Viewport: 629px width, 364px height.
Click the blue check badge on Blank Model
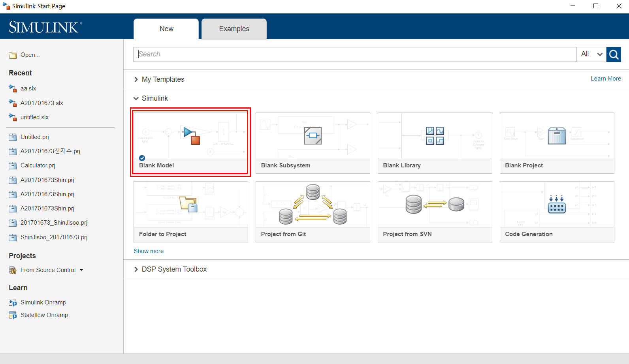coord(142,158)
